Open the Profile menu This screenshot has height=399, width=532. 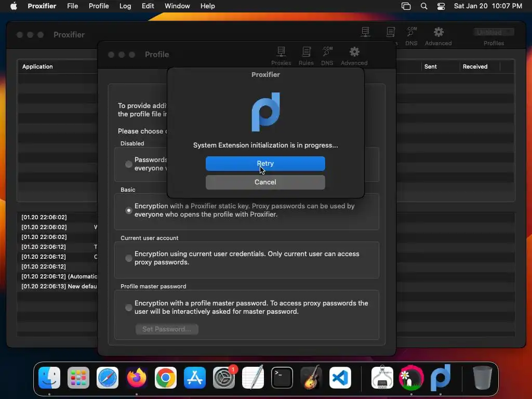[99, 6]
